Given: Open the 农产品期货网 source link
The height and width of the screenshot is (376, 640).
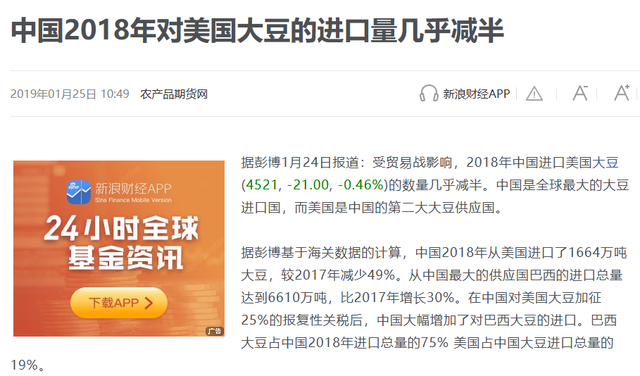Looking at the screenshot, I should tap(174, 94).
